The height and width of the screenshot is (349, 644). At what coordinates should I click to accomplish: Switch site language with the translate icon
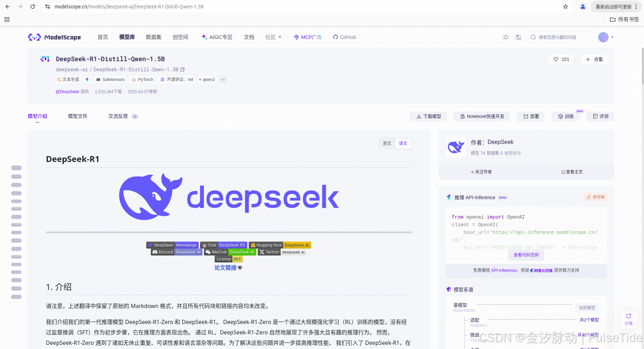pos(518,37)
